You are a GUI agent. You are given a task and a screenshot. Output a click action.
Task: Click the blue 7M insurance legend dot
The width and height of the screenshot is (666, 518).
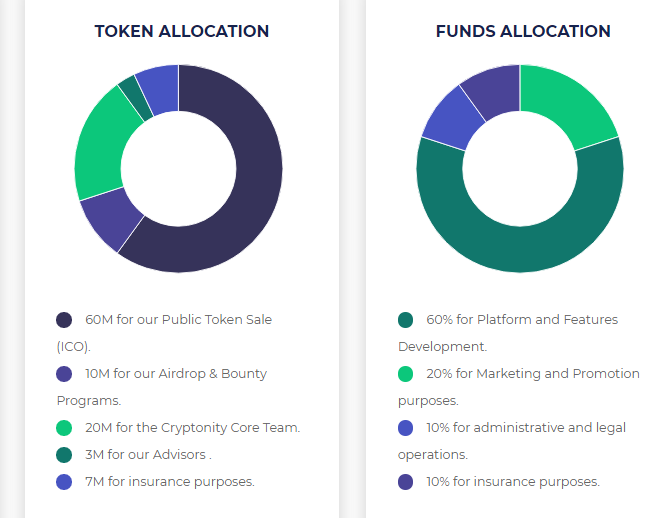point(64,482)
